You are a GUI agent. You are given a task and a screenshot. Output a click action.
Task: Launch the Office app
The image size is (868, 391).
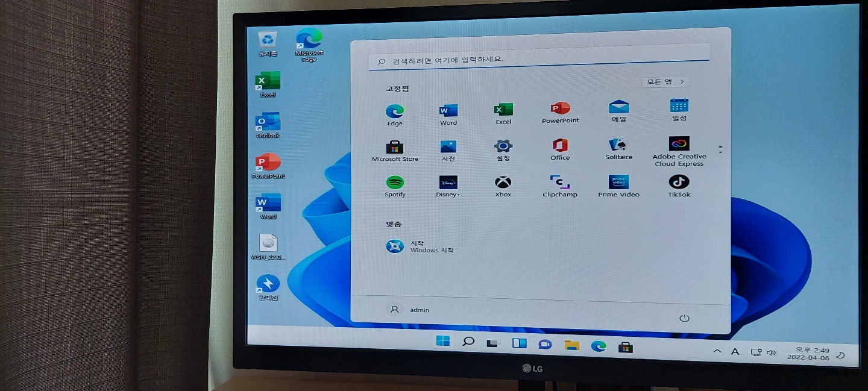click(560, 149)
